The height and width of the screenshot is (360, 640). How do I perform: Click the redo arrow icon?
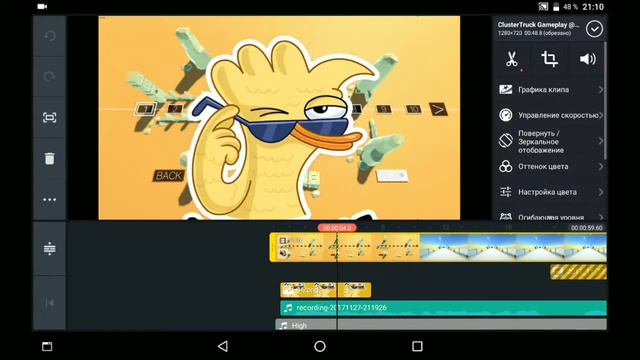tap(49, 76)
